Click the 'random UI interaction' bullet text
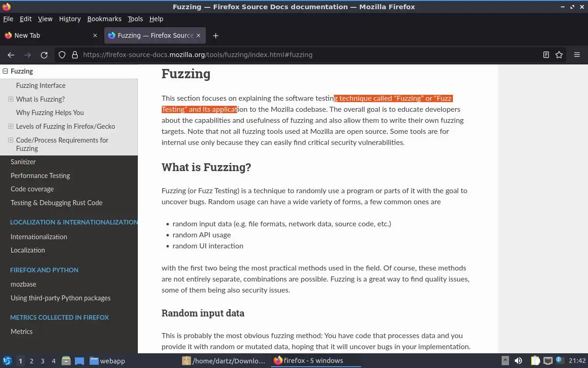This screenshot has width=588, height=368. pyautogui.click(x=208, y=246)
